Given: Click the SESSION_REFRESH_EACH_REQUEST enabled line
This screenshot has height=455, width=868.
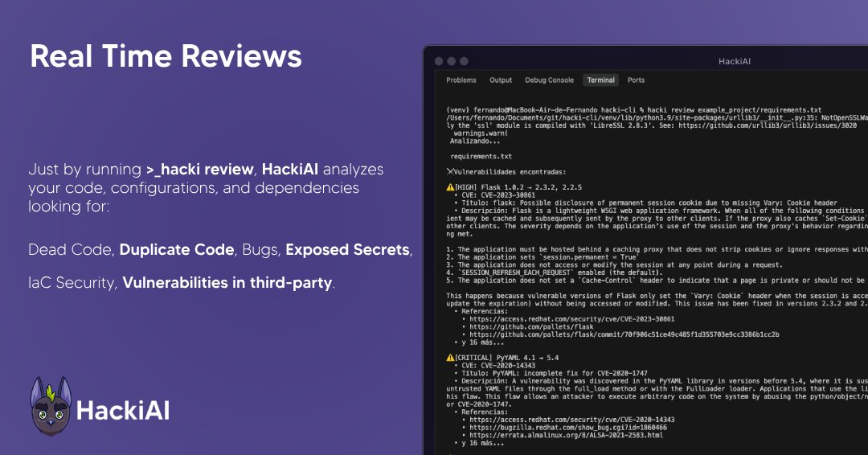Looking at the screenshot, I should [x=554, y=273].
